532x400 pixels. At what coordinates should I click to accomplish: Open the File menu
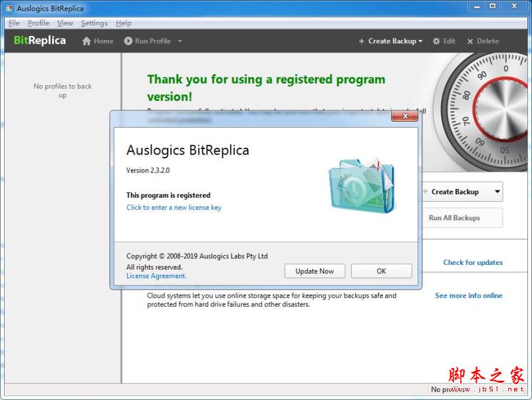(14, 23)
